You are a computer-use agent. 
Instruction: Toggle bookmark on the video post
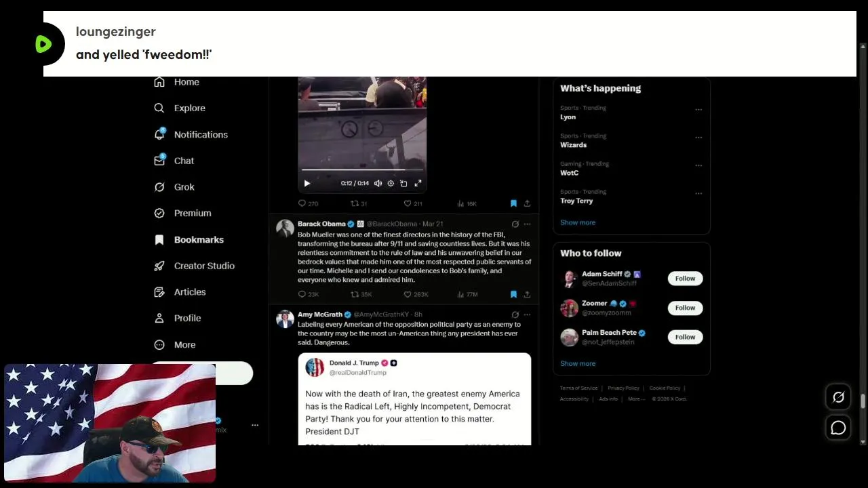pyautogui.click(x=513, y=203)
